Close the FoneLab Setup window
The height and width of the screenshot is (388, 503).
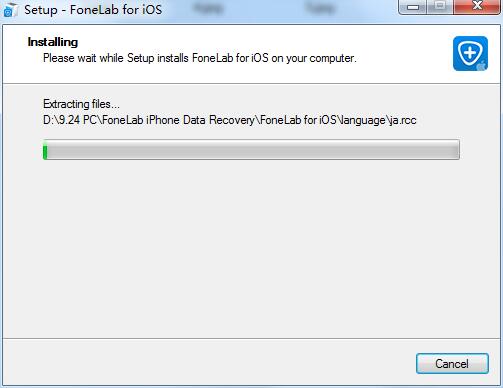coord(477,7)
